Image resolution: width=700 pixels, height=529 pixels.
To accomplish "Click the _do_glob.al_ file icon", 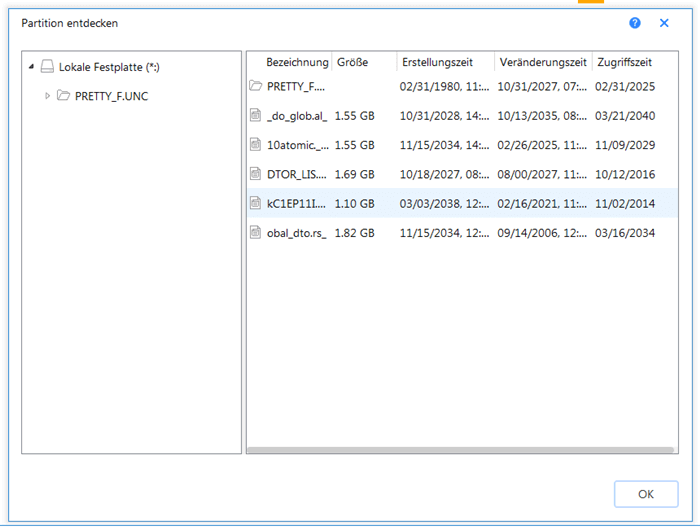I will pos(256,116).
